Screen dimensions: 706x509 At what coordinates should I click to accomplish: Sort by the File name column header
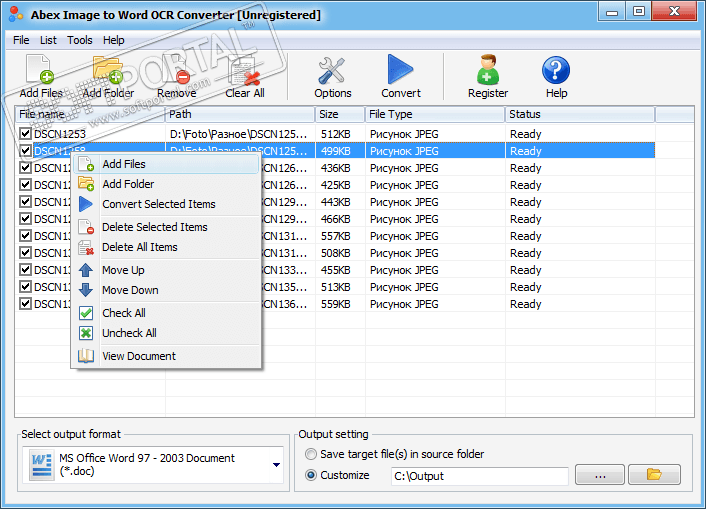click(90, 114)
